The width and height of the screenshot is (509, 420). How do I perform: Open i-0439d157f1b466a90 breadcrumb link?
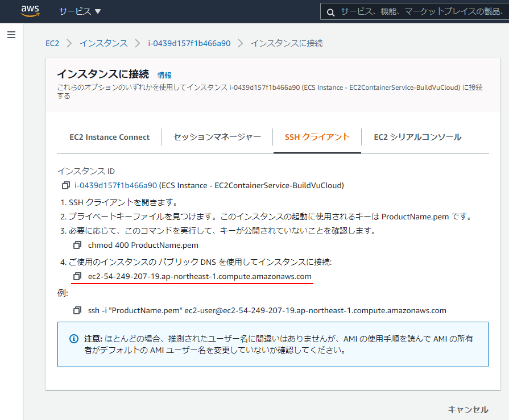pyautogui.click(x=189, y=43)
